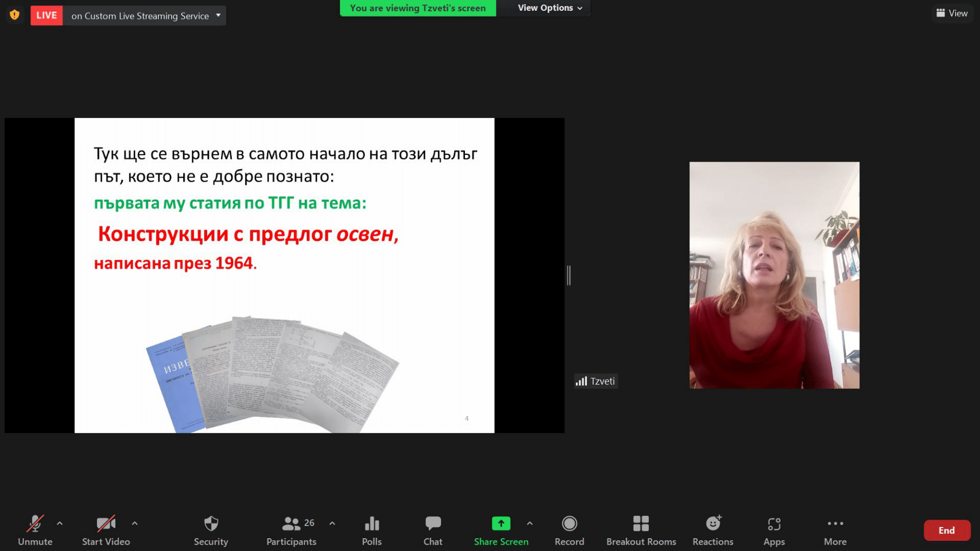Screen dimensions: 980x551
Task: Unmute the microphone
Action: (35, 524)
